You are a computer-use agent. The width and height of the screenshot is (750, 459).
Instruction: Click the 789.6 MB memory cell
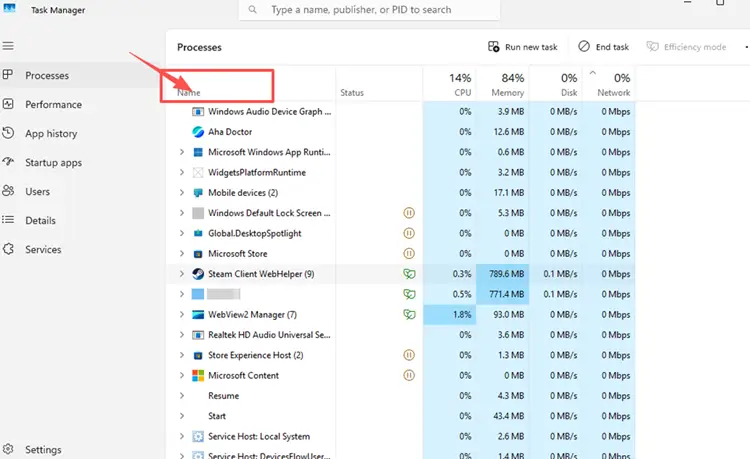pos(503,274)
